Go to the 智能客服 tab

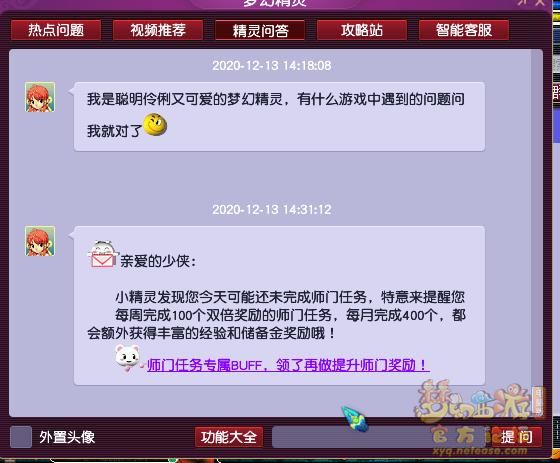[x=464, y=30]
